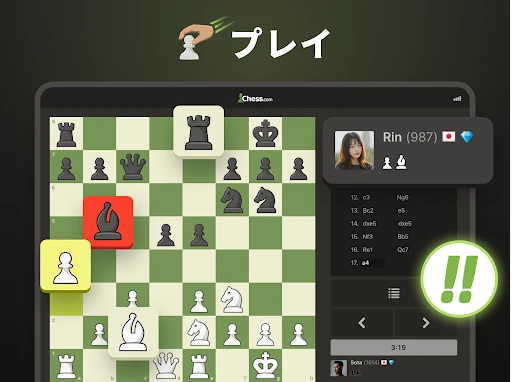
Task: Jump to move 12. c3
Action: 366,197
